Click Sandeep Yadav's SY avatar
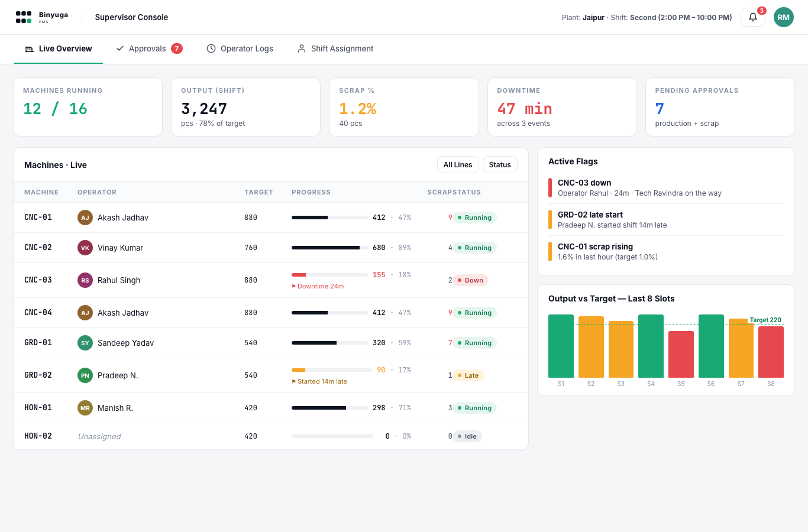 pyautogui.click(x=85, y=343)
